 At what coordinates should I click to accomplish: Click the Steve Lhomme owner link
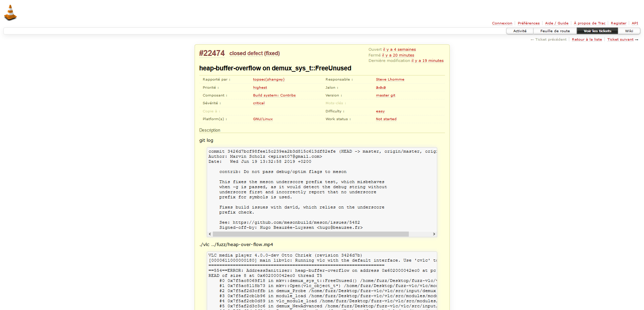click(x=390, y=80)
